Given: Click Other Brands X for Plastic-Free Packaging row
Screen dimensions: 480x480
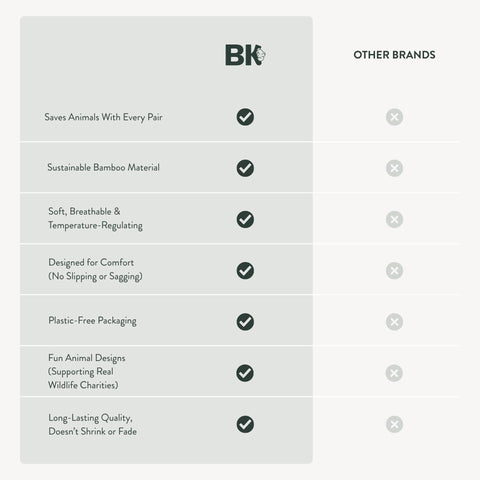Looking at the screenshot, I should (x=394, y=322).
